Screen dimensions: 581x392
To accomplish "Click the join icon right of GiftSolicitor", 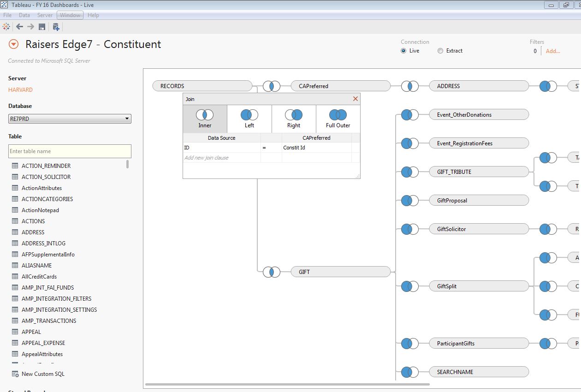I will click(x=548, y=229).
